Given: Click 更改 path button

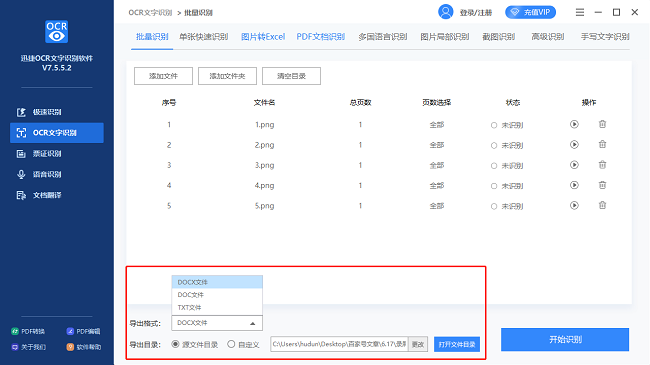Looking at the screenshot, I should click(x=418, y=344).
